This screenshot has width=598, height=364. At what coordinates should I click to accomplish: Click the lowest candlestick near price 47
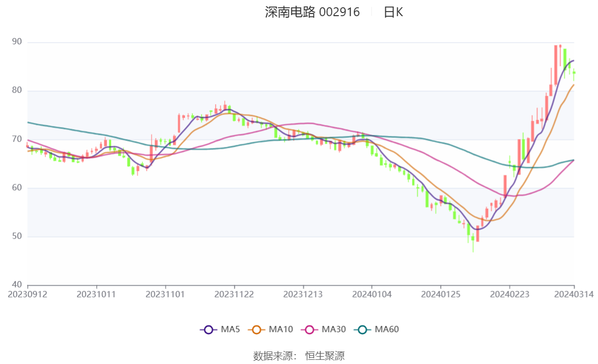tap(473, 239)
